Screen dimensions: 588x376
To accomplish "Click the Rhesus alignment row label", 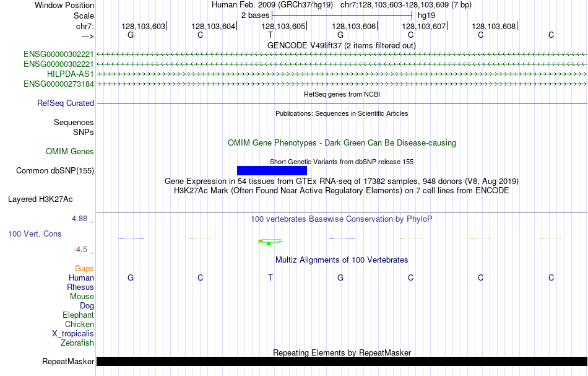I will 80,287.
